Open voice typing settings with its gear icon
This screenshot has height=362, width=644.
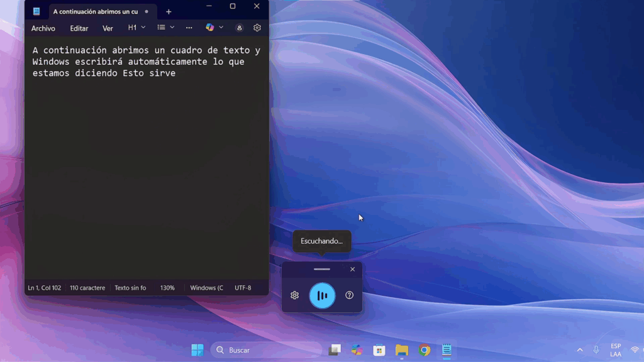point(294,295)
